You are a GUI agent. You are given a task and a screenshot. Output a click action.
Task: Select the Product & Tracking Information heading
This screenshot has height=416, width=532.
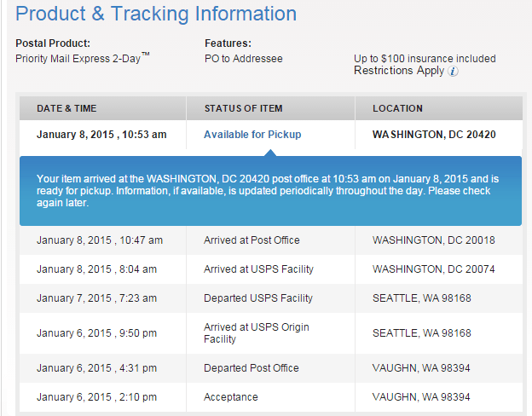point(156,14)
